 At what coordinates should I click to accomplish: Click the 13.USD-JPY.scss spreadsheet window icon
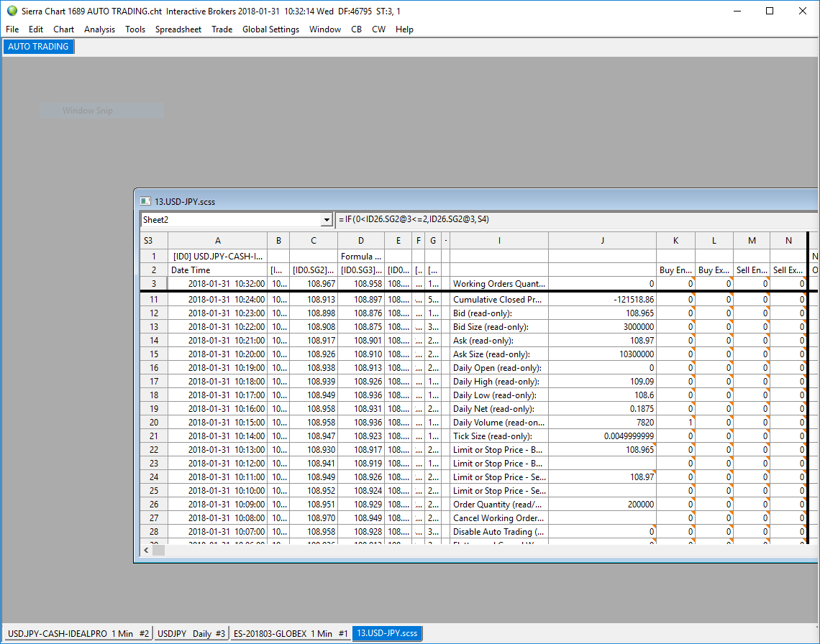coord(145,201)
